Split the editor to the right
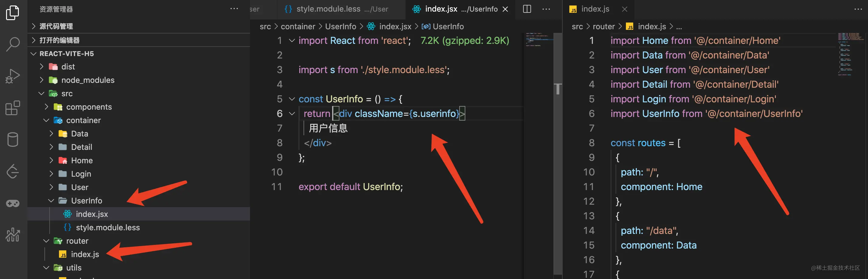This screenshot has height=279, width=868. click(x=527, y=9)
